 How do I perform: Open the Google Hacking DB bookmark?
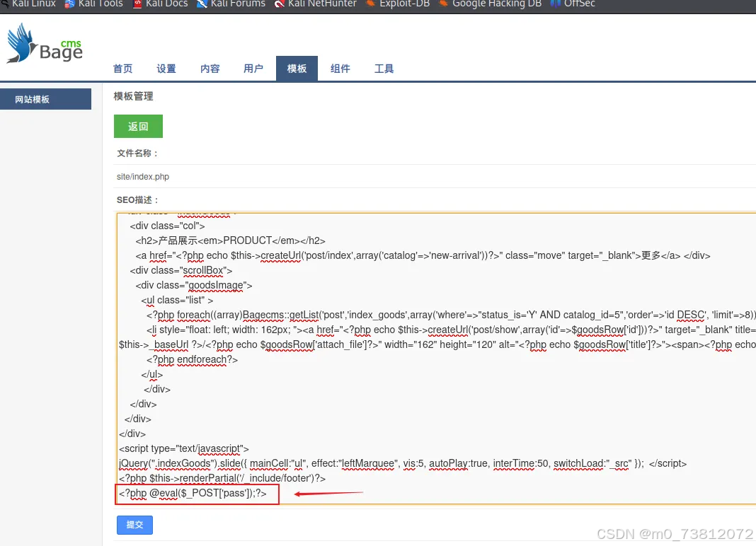point(491,4)
